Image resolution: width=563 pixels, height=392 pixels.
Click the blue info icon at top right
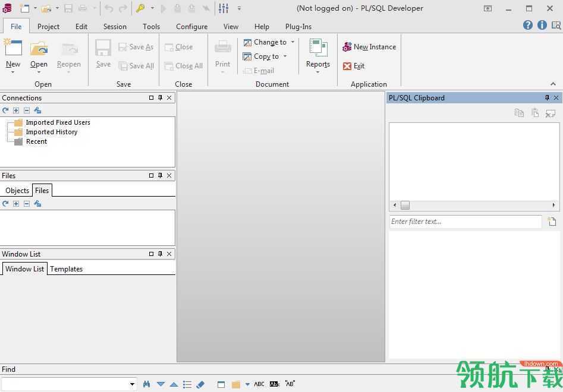(x=542, y=25)
